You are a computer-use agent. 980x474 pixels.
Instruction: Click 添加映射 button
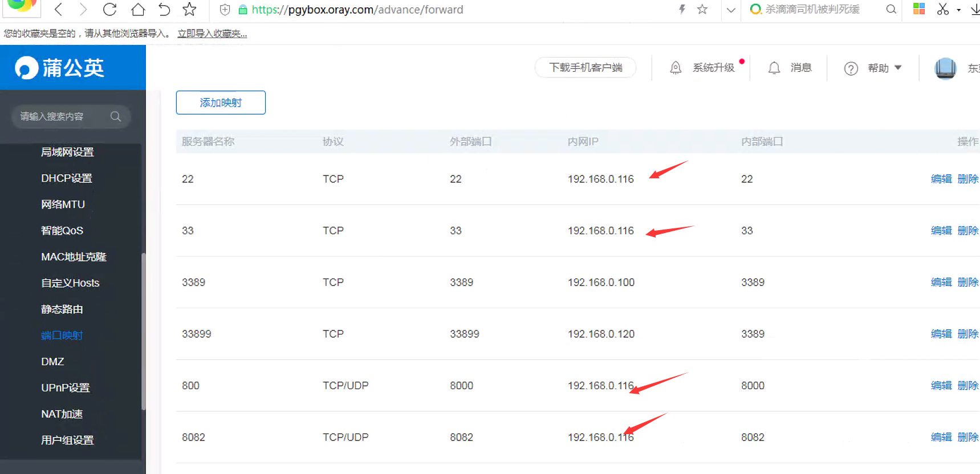coord(221,103)
